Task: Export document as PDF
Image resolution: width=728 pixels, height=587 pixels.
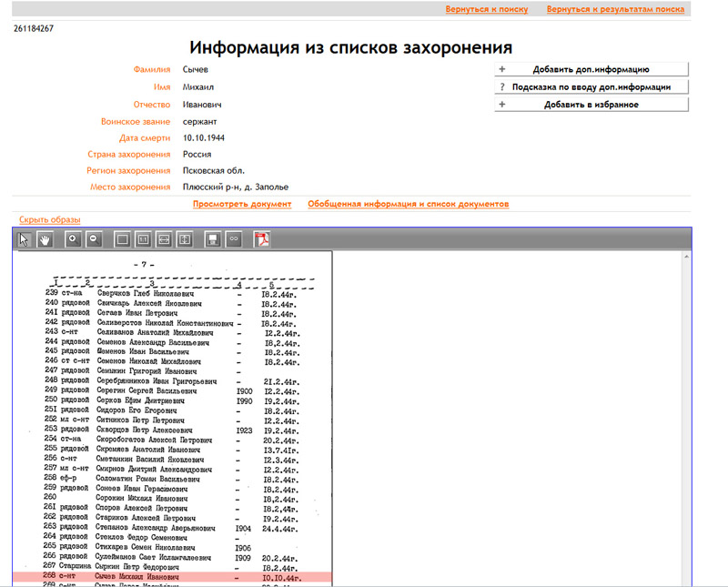Action: click(x=261, y=239)
